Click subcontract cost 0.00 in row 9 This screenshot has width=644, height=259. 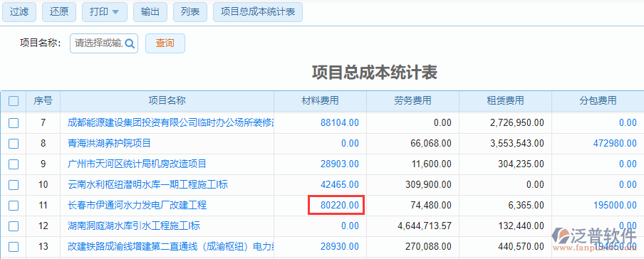coord(628,164)
